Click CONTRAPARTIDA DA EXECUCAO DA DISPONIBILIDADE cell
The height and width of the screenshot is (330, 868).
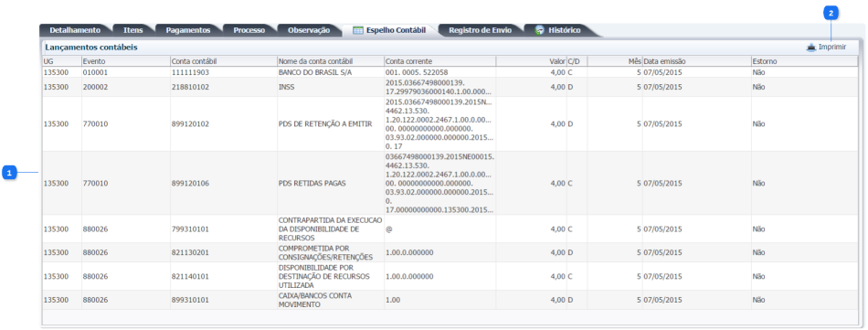click(330, 229)
